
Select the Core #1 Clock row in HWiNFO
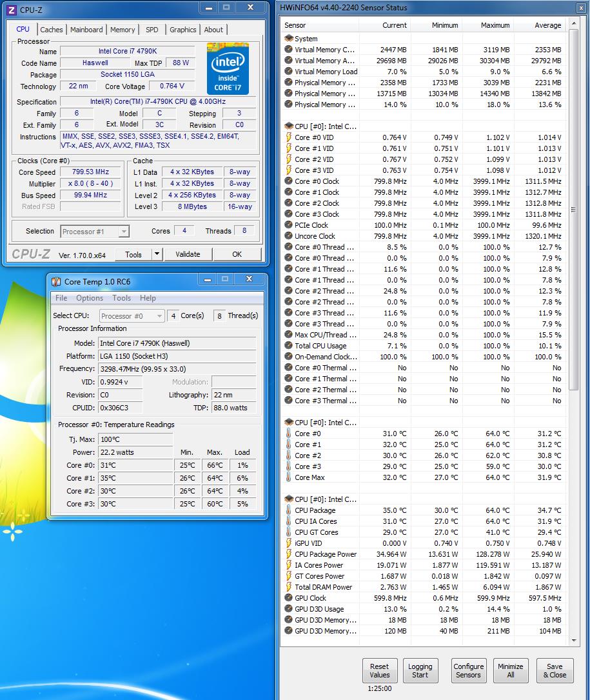[424, 192]
